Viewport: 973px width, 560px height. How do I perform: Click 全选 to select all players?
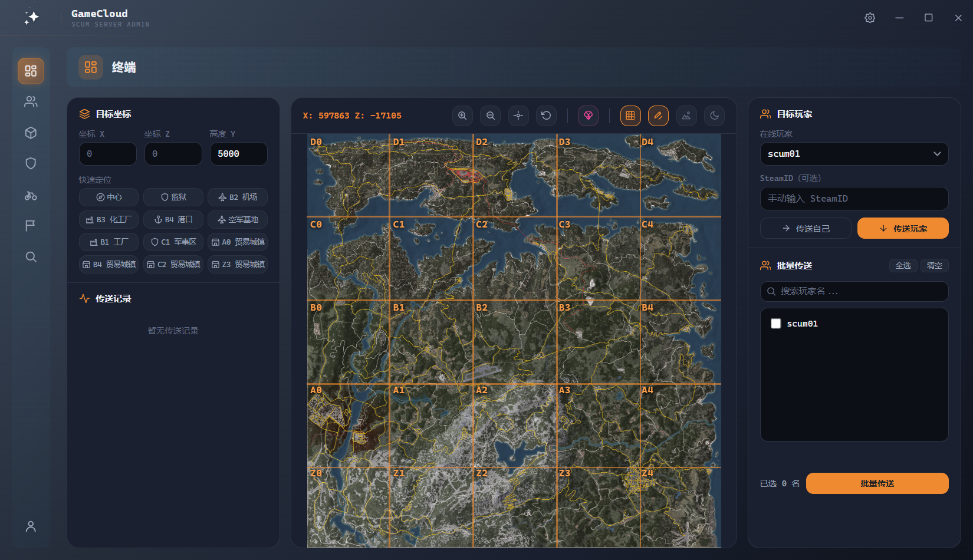(903, 265)
